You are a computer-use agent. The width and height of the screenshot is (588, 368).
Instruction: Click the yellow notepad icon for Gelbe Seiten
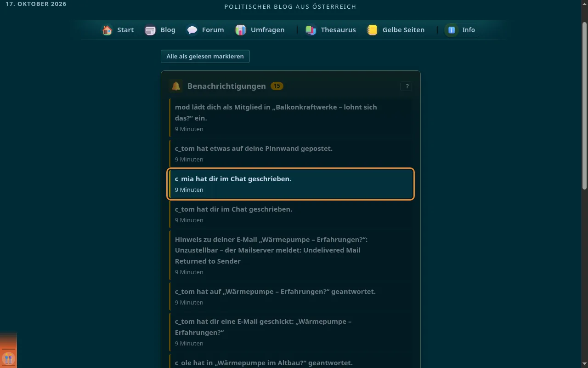point(373,30)
